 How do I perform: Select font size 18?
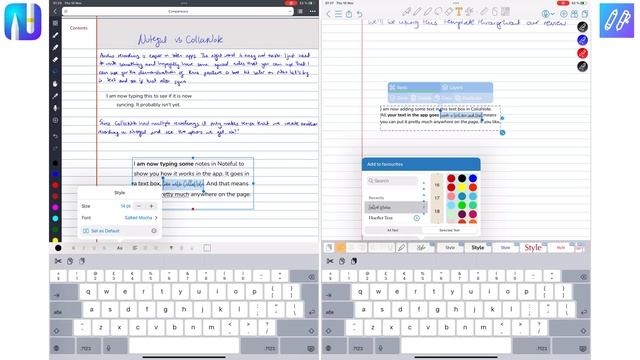437,211
